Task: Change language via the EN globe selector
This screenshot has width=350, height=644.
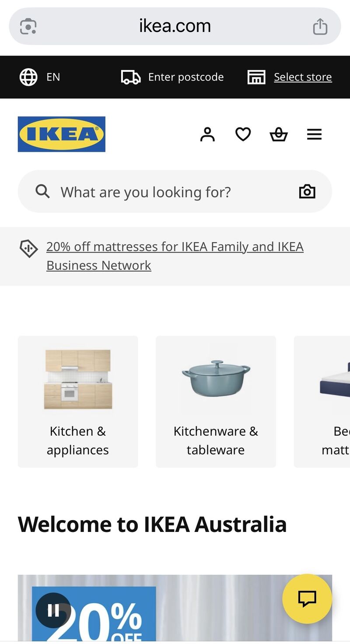Action: [x=40, y=77]
